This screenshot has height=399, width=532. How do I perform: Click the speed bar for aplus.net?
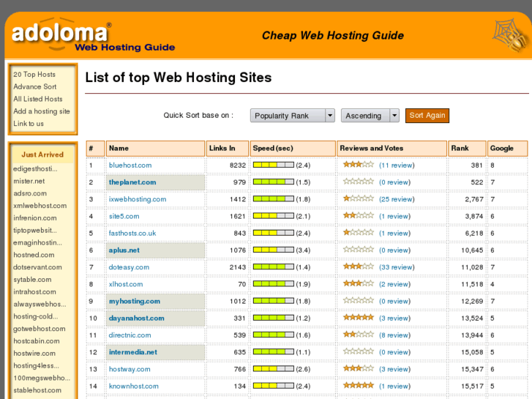[x=274, y=250]
